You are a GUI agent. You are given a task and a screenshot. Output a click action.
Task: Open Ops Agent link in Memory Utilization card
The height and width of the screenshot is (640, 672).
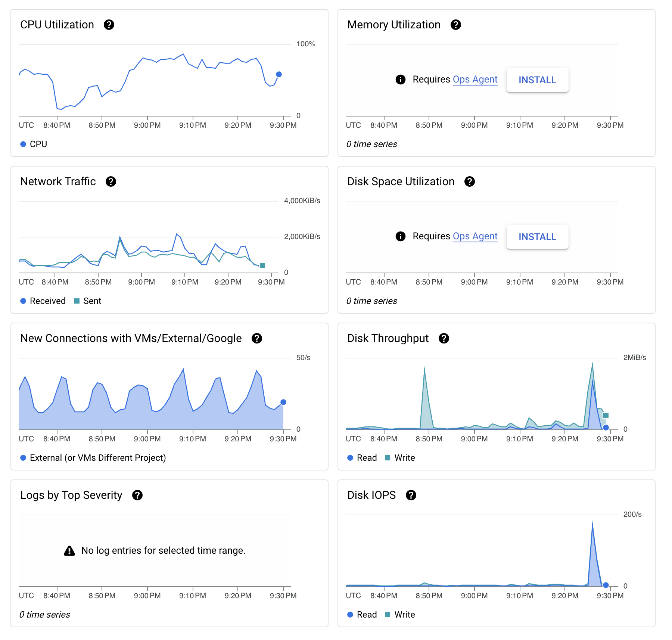pyautogui.click(x=475, y=80)
